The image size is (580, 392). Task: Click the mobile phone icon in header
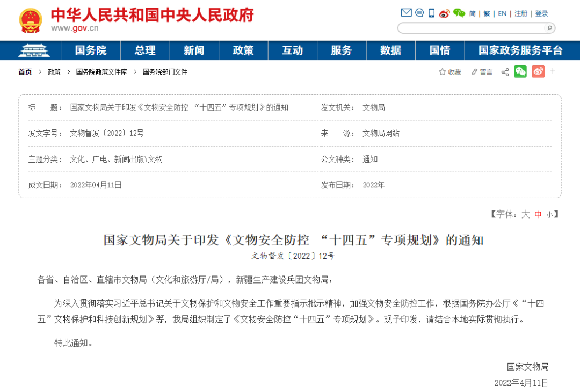coord(432,13)
